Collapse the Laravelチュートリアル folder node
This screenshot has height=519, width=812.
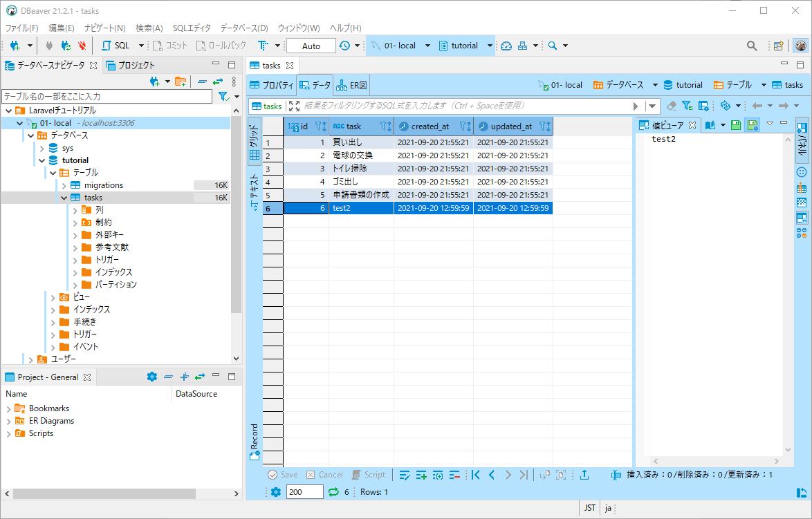click(x=9, y=111)
